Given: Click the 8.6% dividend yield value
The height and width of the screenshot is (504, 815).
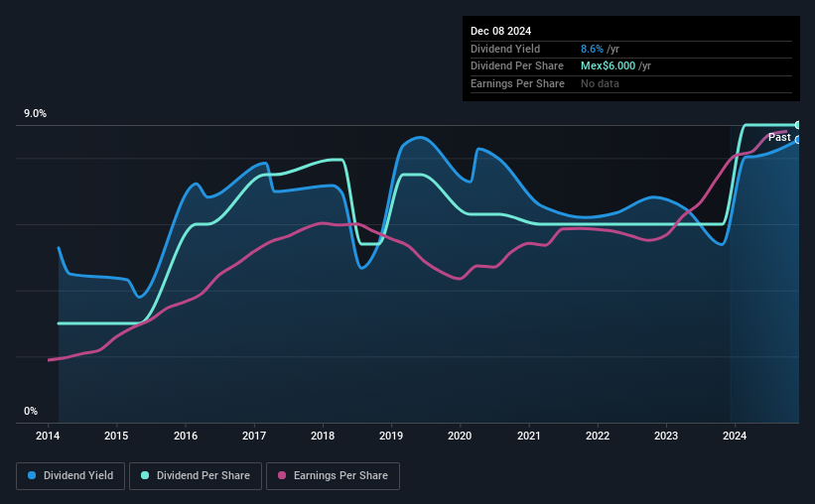Looking at the screenshot, I should [592, 49].
